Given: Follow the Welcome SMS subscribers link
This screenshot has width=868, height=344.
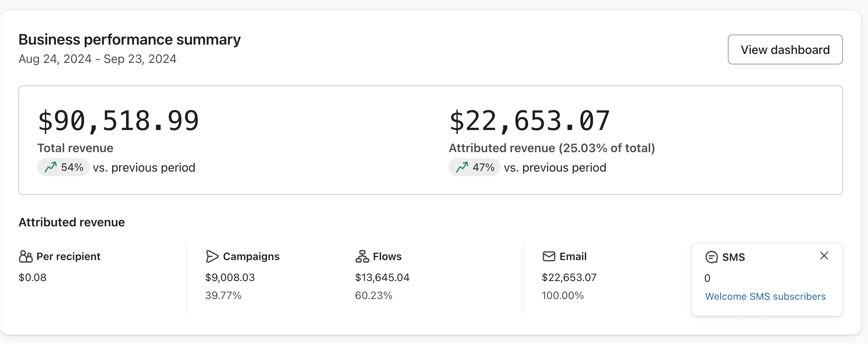Looking at the screenshot, I should (765, 296).
